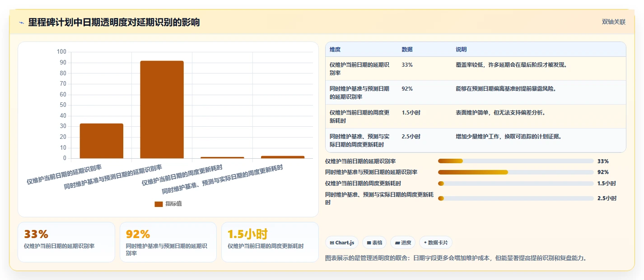This screenshot has height=280, width=644.
Task: Click description 覆盖率较低，许多延期会在最后阶段才被发现
Action: click(511, 65)
